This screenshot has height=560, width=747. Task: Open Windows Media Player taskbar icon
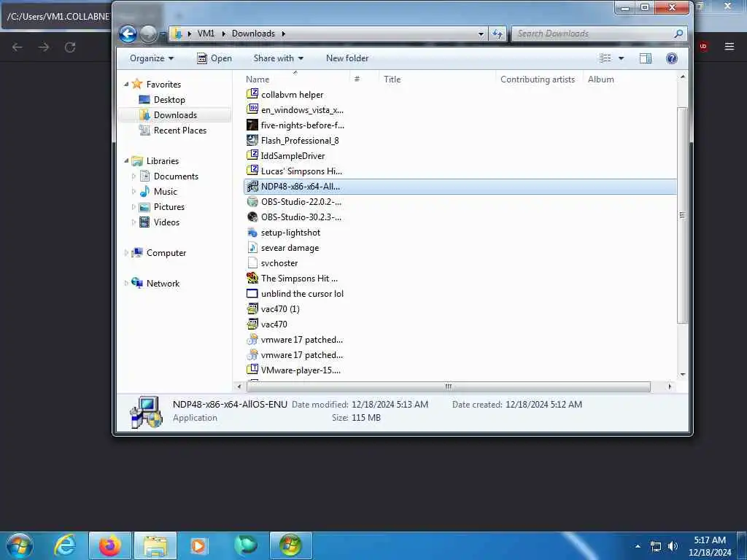click(198, 545)
